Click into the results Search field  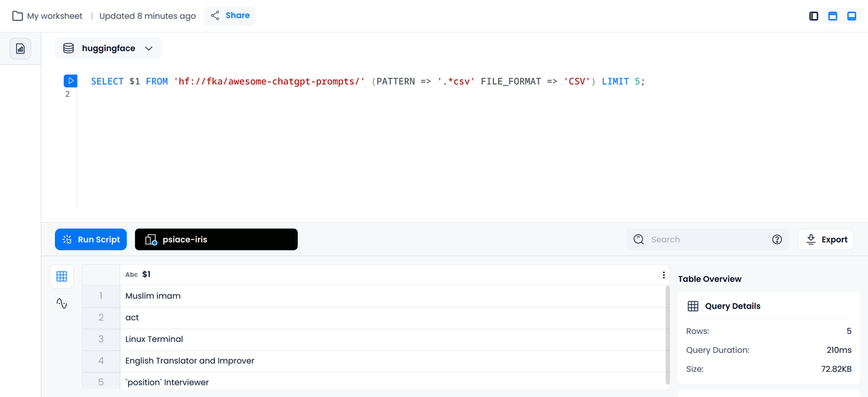pyautogui.click(x=708, y=240)
